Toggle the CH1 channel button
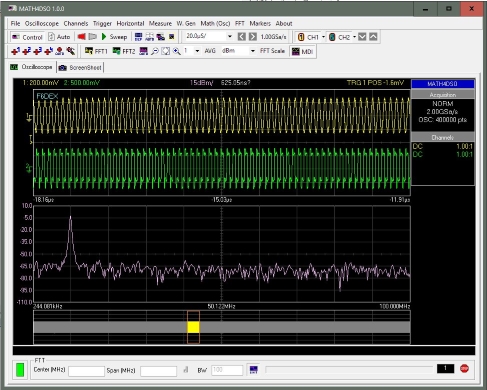 [308, 37]
